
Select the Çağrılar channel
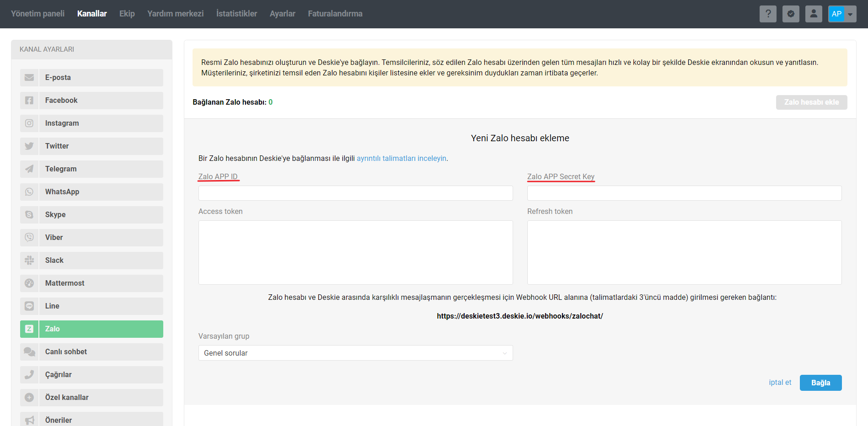pos(91,375)
